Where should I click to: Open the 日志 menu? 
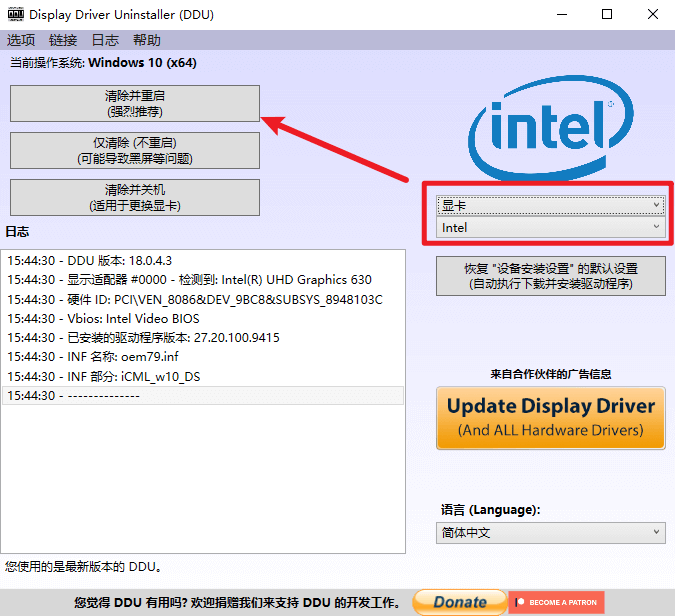(105, 40)
